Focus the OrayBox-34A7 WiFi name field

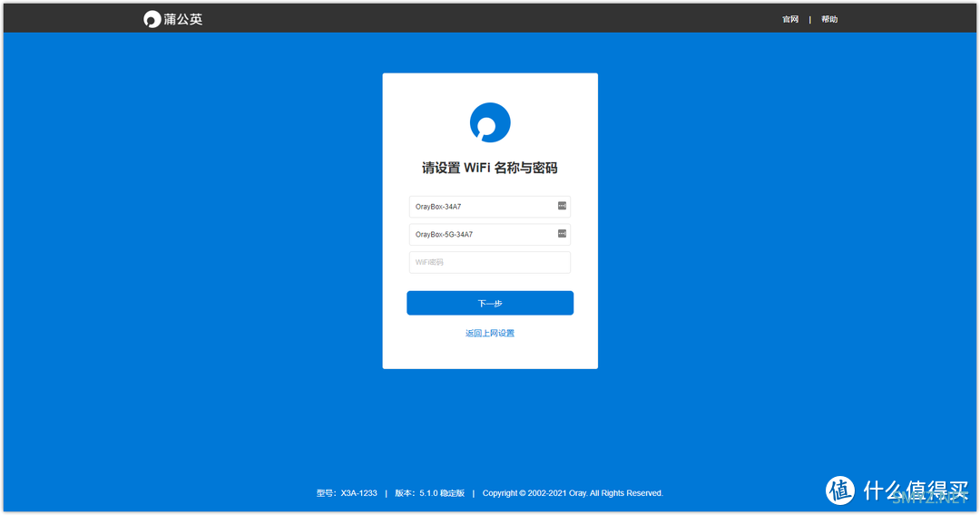click(489, 207)
